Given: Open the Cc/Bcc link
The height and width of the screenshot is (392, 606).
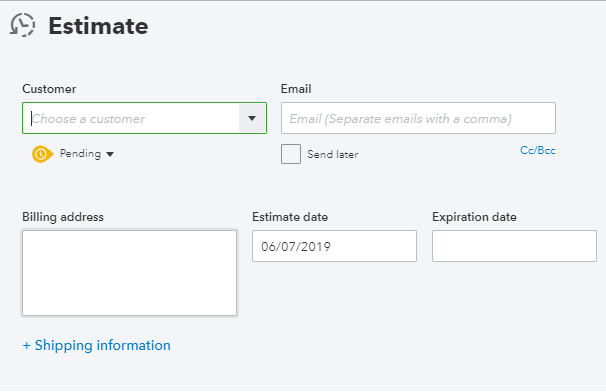Looking at the screenshot, I should tap(538, 150).
